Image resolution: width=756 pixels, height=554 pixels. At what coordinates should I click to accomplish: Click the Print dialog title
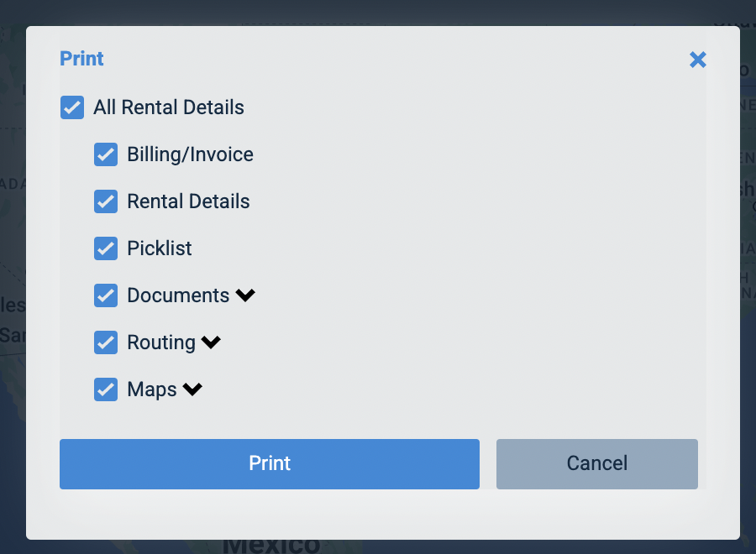[81, 59]
